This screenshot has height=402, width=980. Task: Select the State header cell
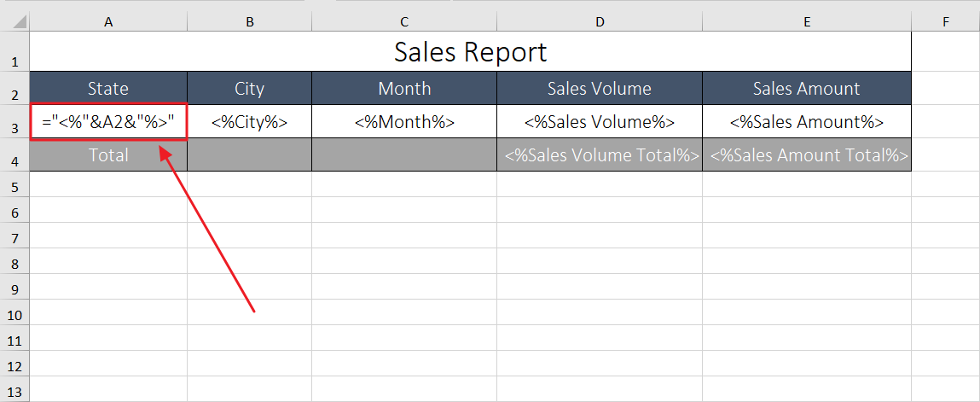click(108, 89)
